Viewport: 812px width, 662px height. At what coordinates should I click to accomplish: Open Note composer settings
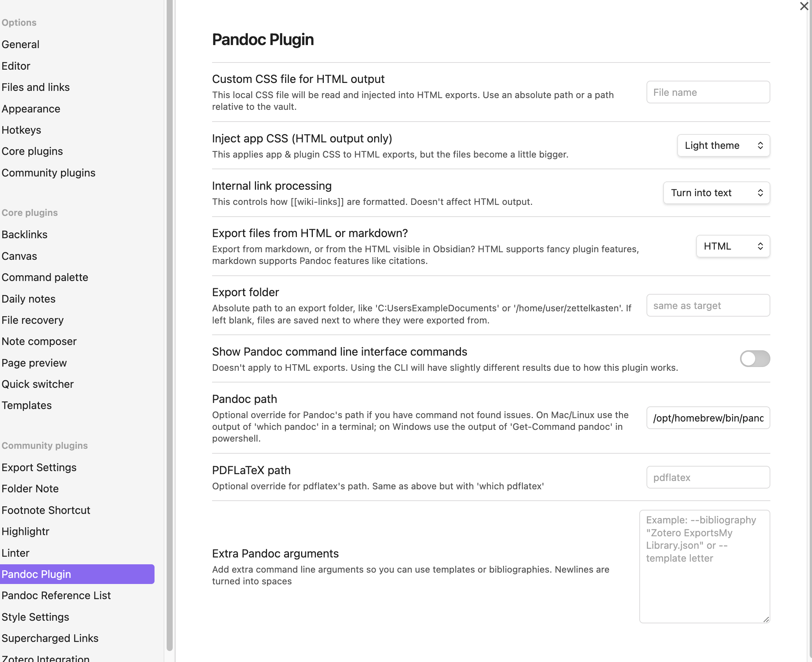[39, 341]
